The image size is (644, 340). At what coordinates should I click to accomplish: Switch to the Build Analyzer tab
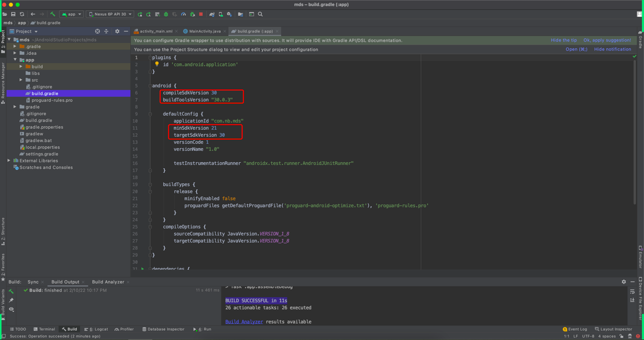point(108,282)
